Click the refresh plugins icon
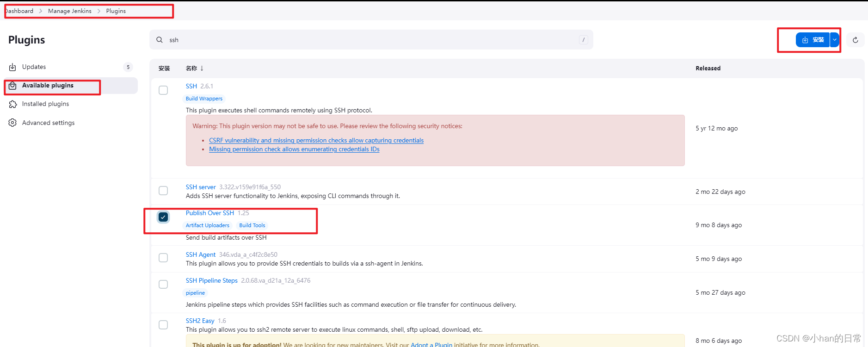This screenshot has height=347, width=868. tap(855, 40)
